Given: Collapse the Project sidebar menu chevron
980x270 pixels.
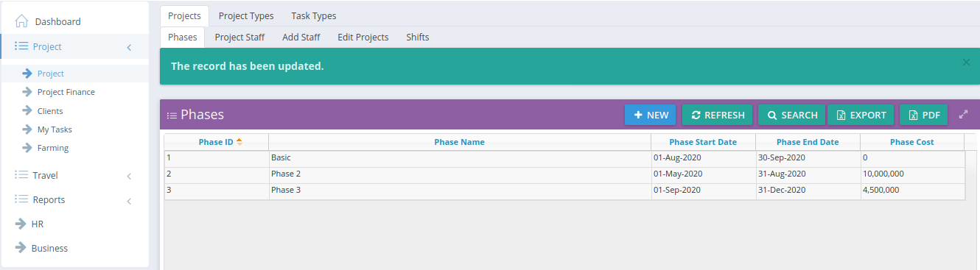Looking at the screenshot, I should (129, 47).
